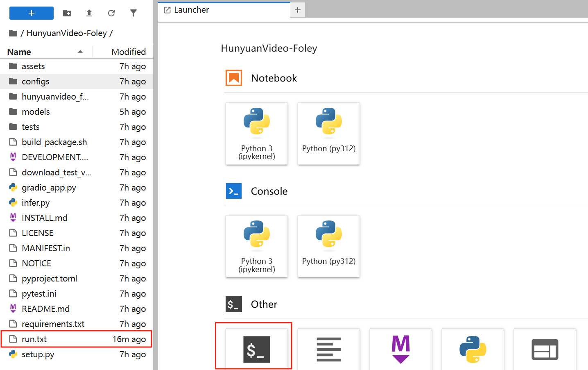Select the build_package.sh file

77,142
